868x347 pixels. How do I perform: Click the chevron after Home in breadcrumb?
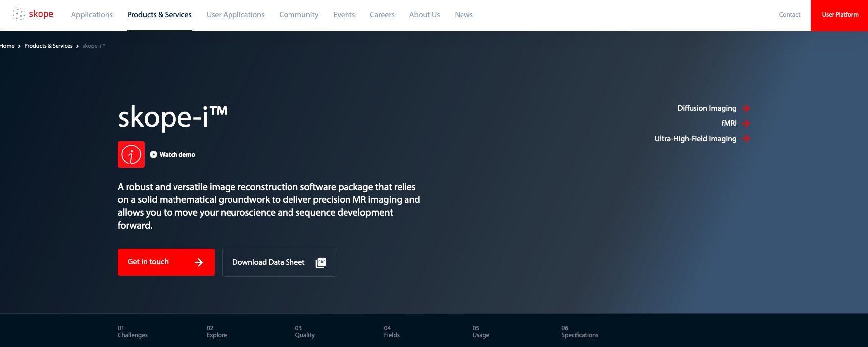[x=19, y=46]
